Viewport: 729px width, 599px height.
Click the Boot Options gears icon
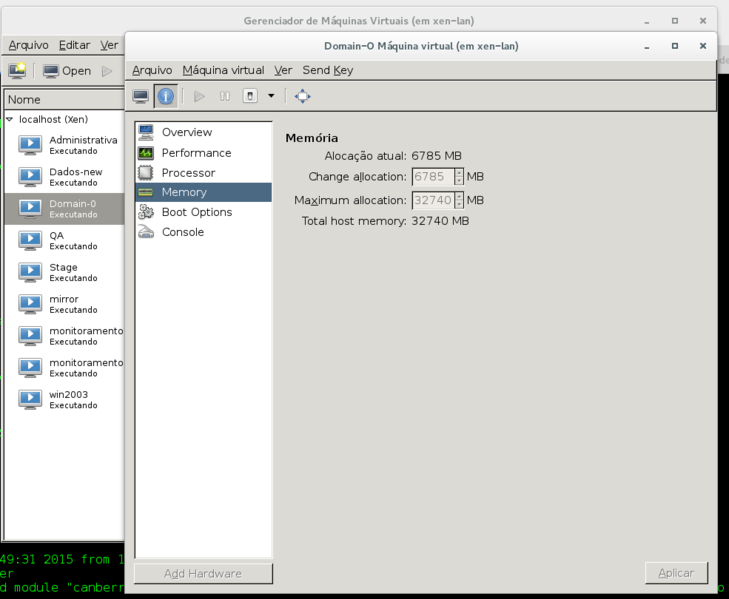click(x=146, y=212)
